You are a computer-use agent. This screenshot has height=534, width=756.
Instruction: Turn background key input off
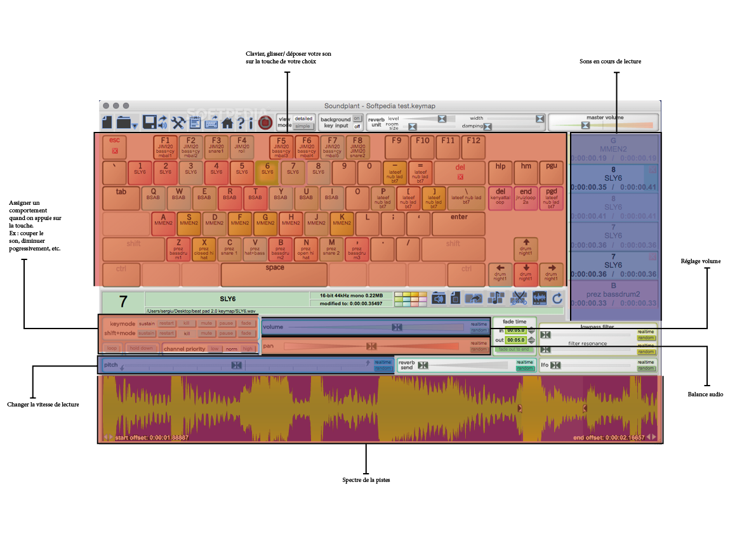[x=357, y=126]
